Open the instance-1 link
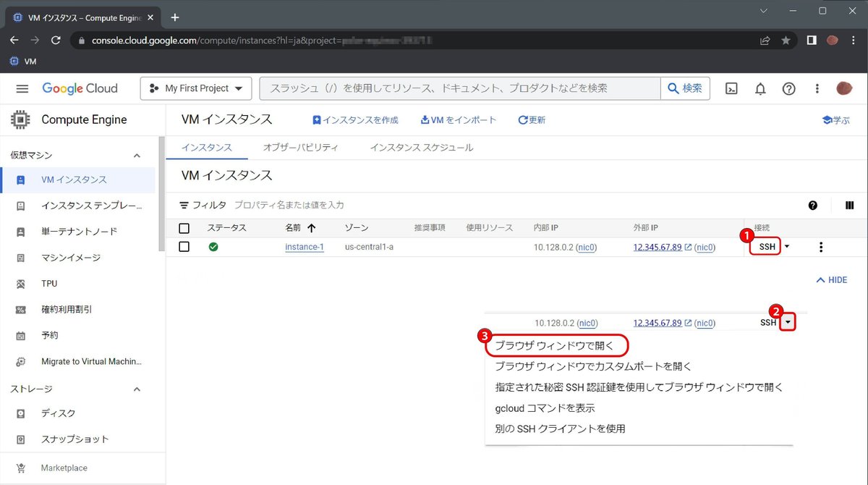 click(305, 247)
